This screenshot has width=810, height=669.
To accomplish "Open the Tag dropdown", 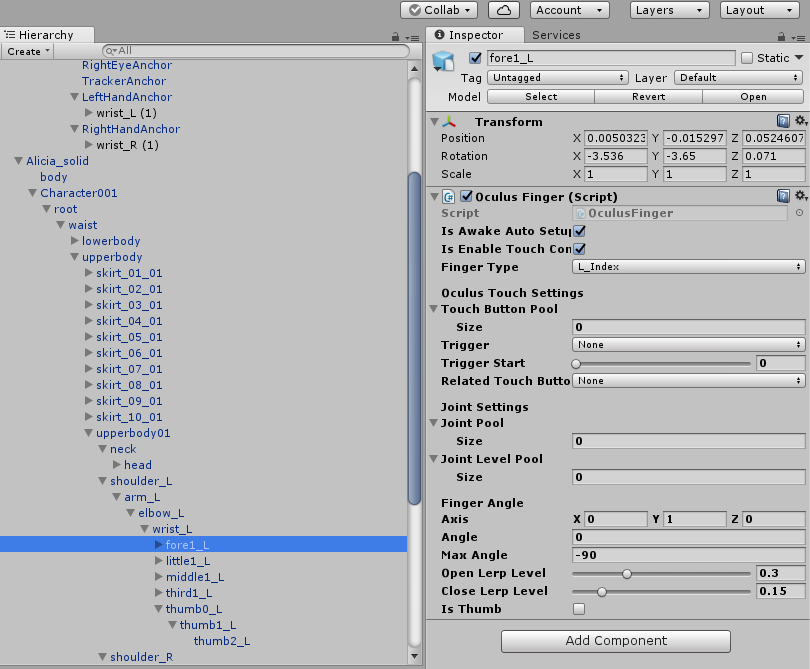I will (558, 78).
